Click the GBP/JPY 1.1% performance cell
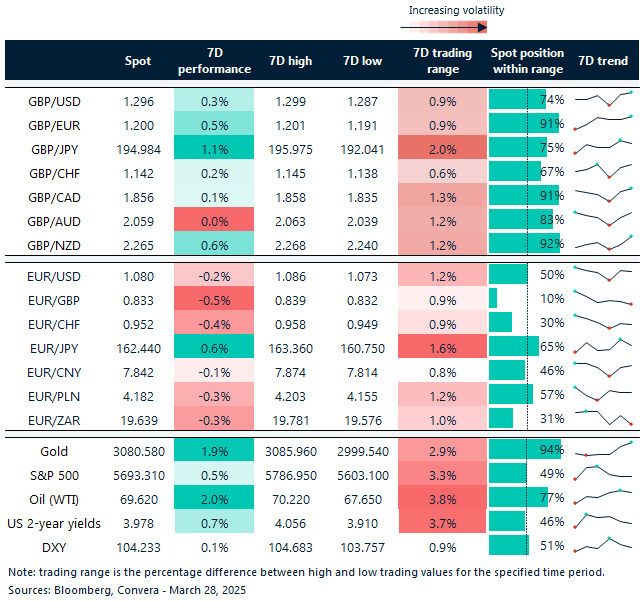Screen dimensions: 643x601 point(214,147)
